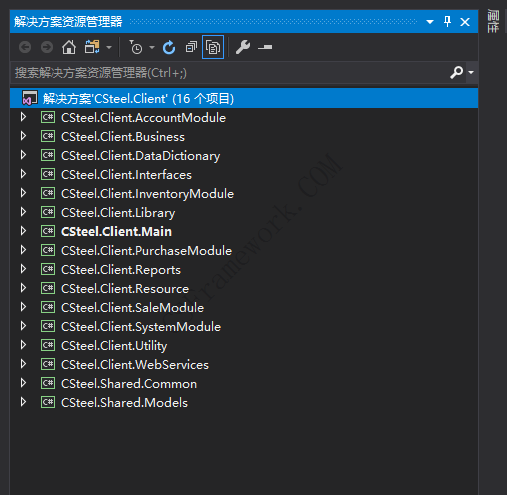Image resolution: width=507 pixels, height=495 pixels.
Task: Click the Solution Explorer search box
Action: [x=230, y=72]
